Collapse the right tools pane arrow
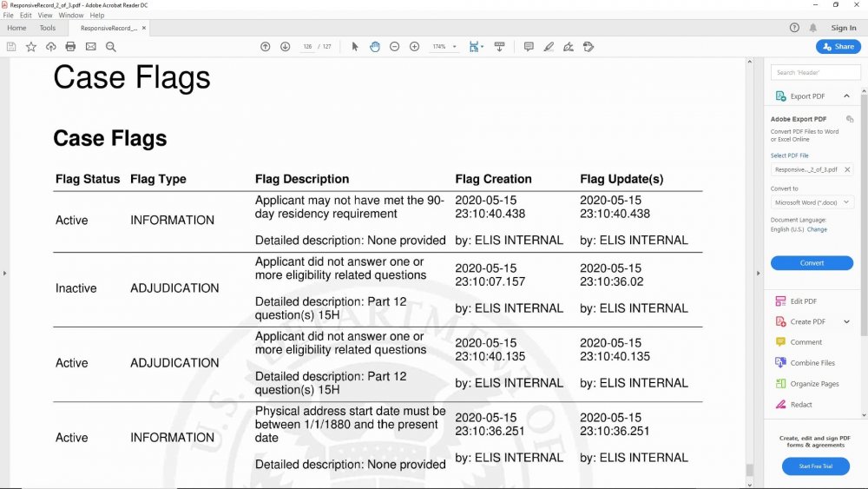The image size is (868, 489). [x=758, y=273]
